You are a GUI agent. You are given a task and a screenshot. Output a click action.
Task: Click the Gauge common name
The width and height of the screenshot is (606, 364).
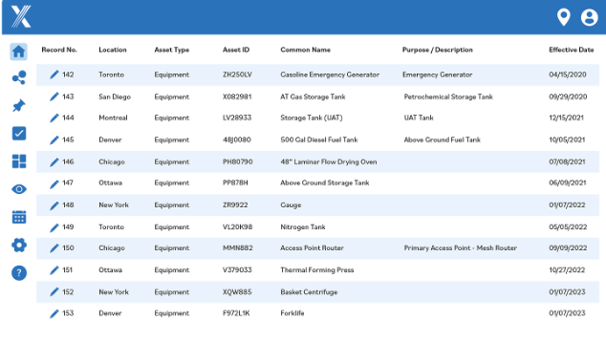(291, 205)
